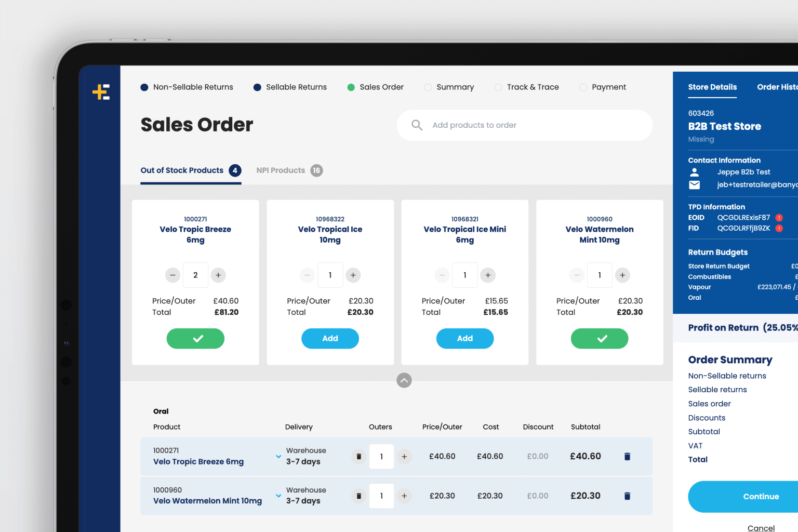Click the added checkmark on Velo Tropic Breeze card
This screenshot has width=798, height=532.
pyautogui.click(x=195, y=338)
